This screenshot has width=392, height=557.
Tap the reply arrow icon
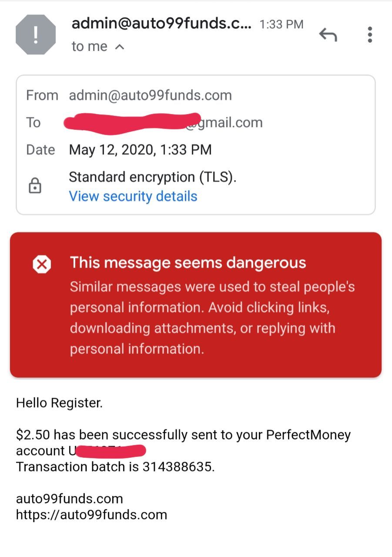click(x=328, y=34)
